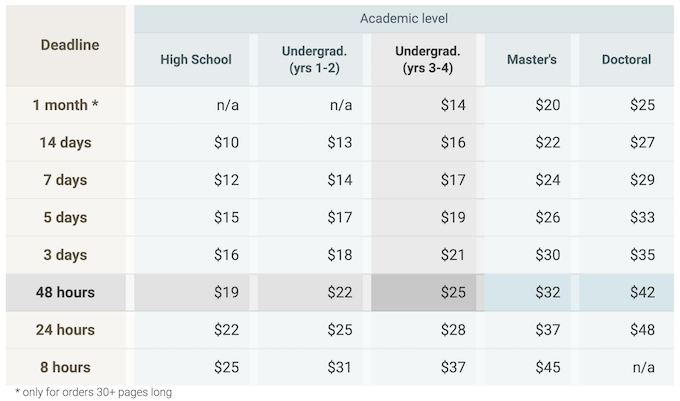Select the 8 hours deadline row label

pyautogui.click(x=65, y=367)
